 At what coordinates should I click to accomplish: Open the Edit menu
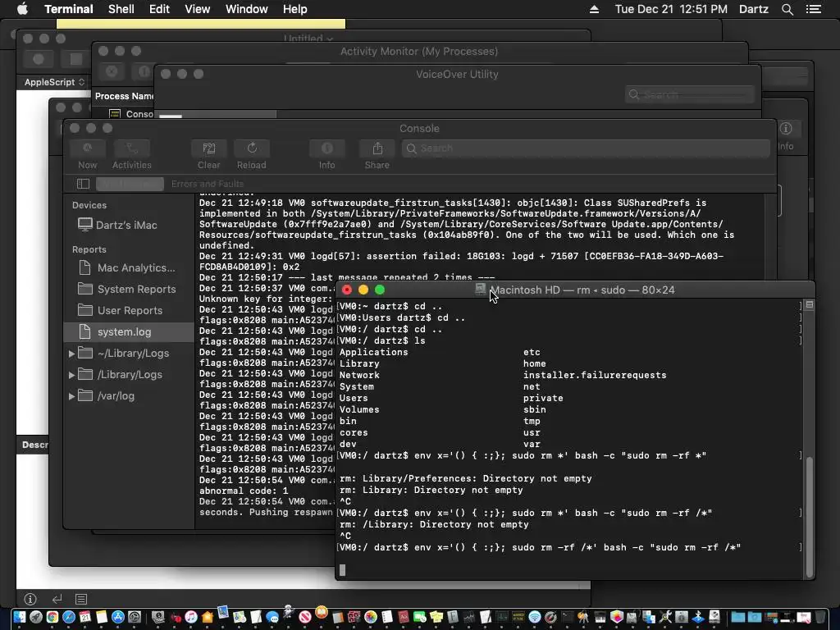pyautogui.click(x=159, y=9)
